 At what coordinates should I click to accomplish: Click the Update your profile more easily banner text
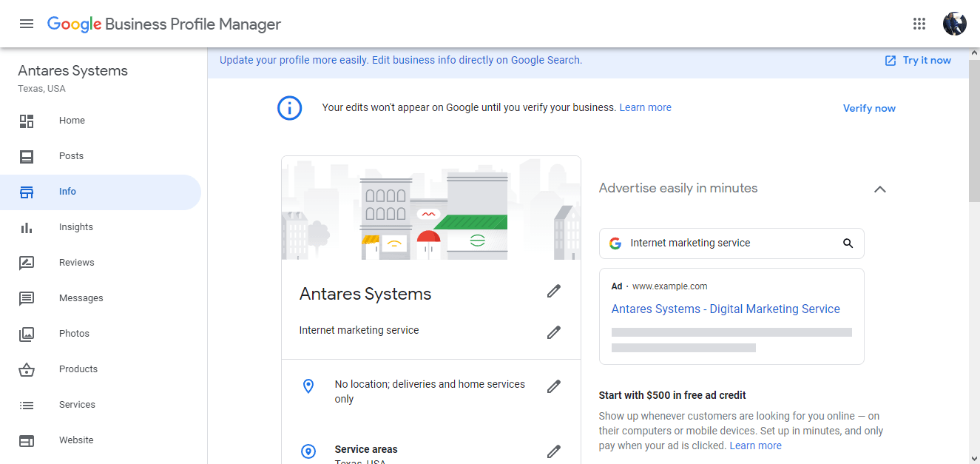(401, 61)
